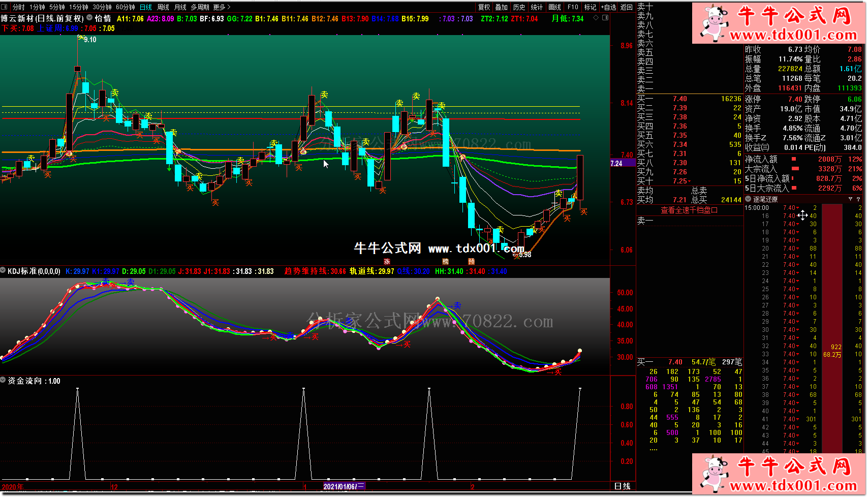Click the 总买 24144 value

731,200
